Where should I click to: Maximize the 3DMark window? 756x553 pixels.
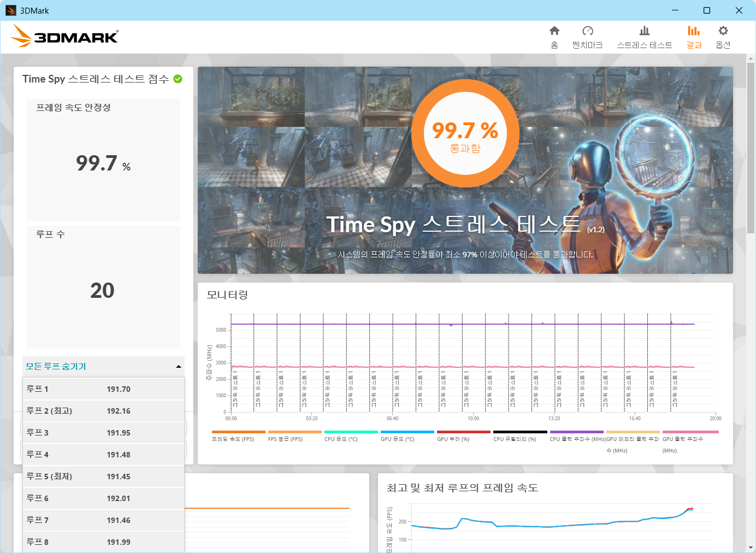(x=707, y=10)
